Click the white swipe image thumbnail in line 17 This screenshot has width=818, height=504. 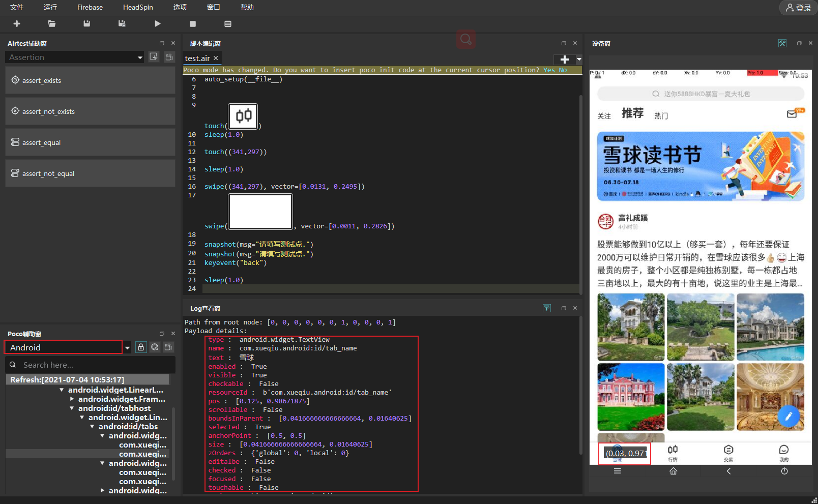click(x=260, y=212)
